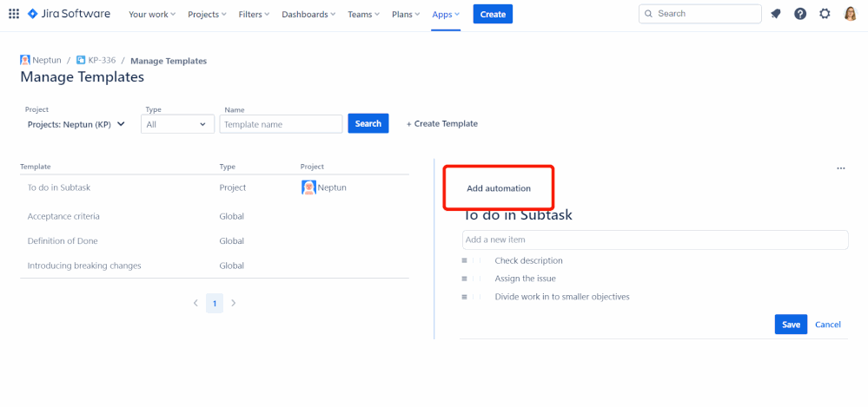
Task: Select the To do in Subtask template row
Action: coord(215,187)
